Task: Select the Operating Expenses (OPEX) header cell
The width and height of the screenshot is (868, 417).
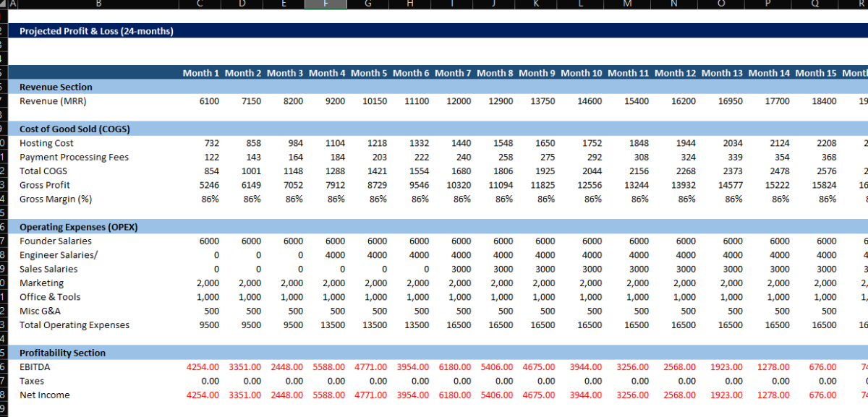Action: pos(78,227)
